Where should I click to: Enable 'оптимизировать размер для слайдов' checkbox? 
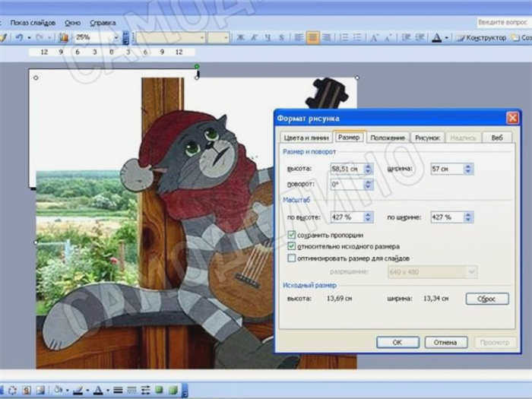click(291, 258)
